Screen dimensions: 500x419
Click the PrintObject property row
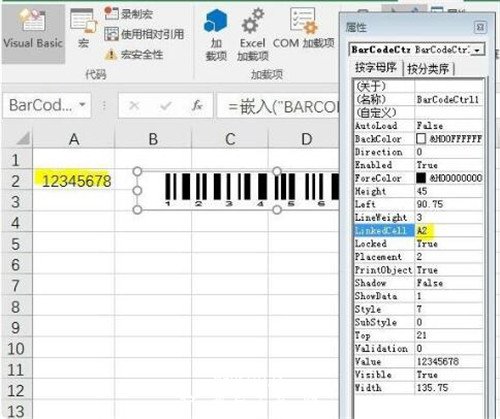pyautogui.click(x=418, y=270)
